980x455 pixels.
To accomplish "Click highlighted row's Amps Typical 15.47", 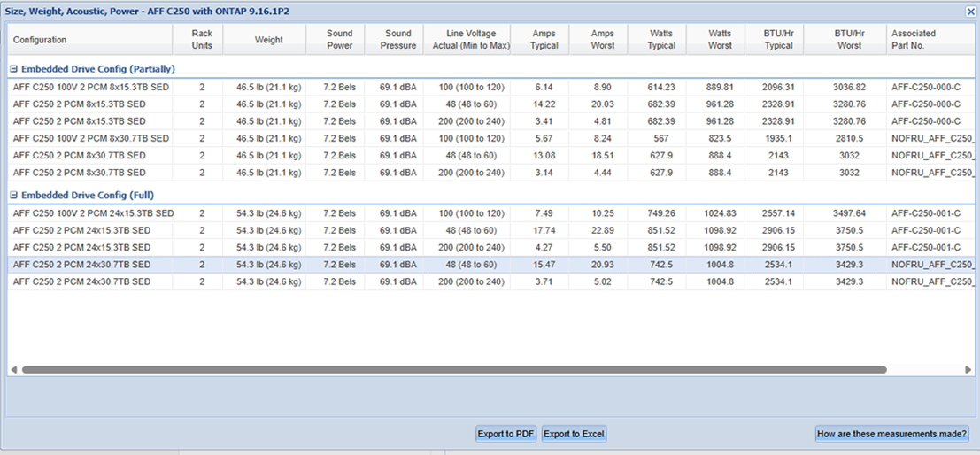I will point(544,265).
